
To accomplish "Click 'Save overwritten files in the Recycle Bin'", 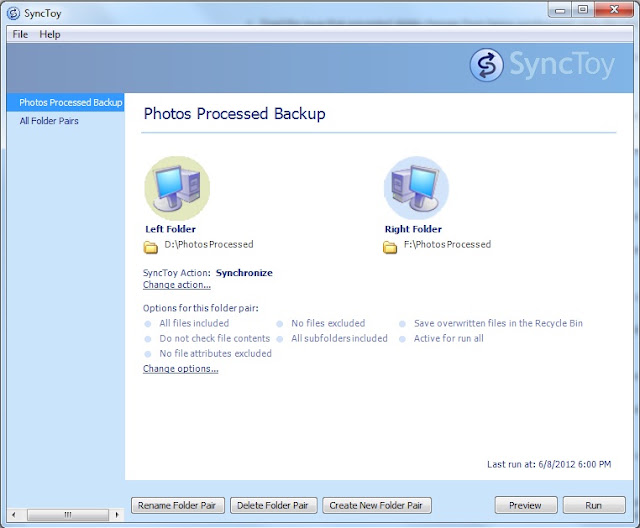I will click(x=498, y=323).
